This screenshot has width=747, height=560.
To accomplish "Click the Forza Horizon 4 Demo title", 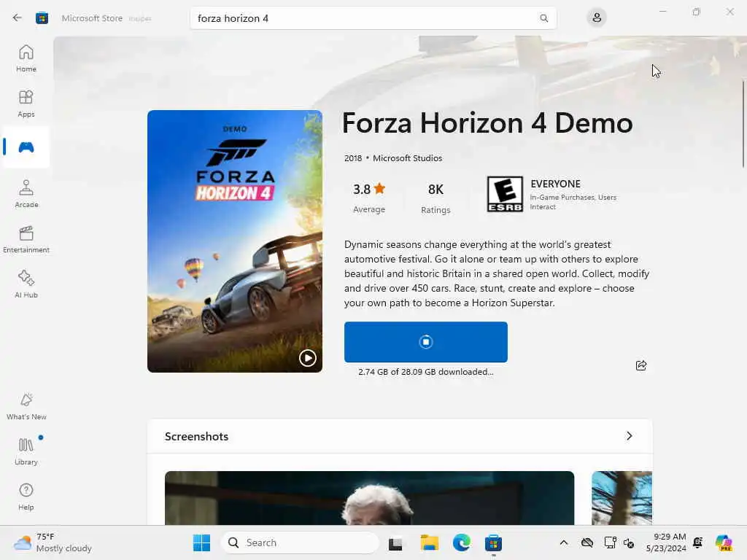I will coord(487,122).
